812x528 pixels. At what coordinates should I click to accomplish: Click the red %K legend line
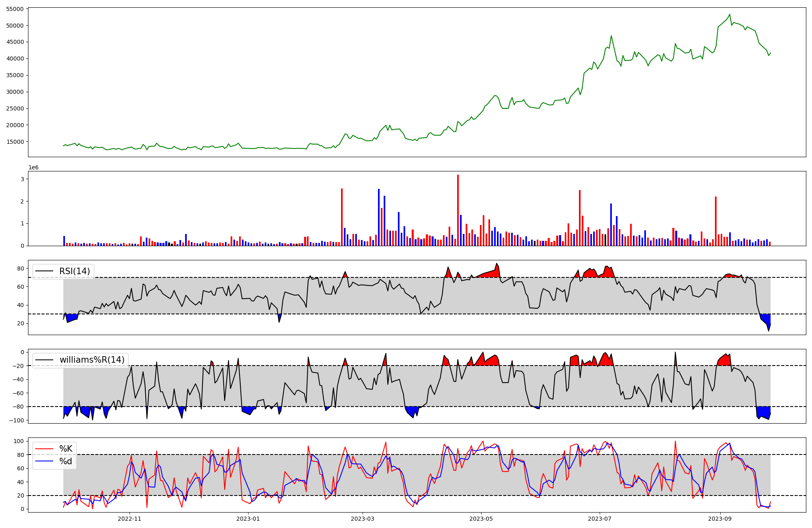point(44,449)
